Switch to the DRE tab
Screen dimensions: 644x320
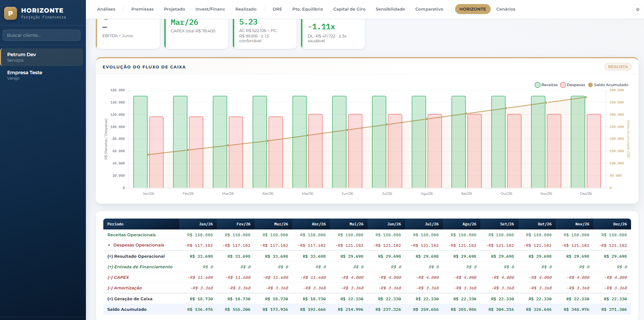pos(277,9)
